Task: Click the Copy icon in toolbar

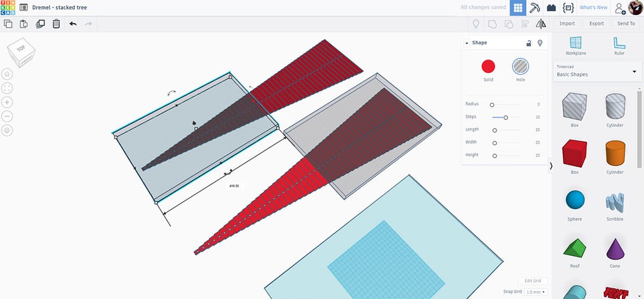Action: click(x=8, y=24)
